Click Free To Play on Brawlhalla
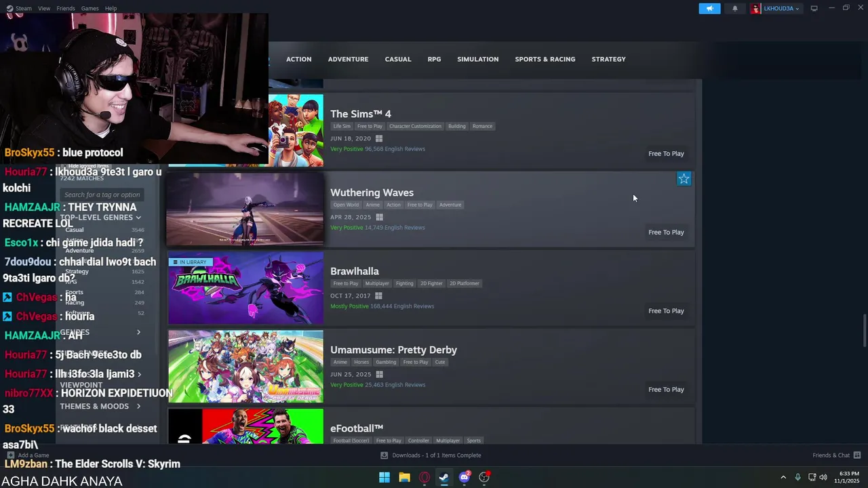This screenshot has height=488, width=868. pos(666,310)
